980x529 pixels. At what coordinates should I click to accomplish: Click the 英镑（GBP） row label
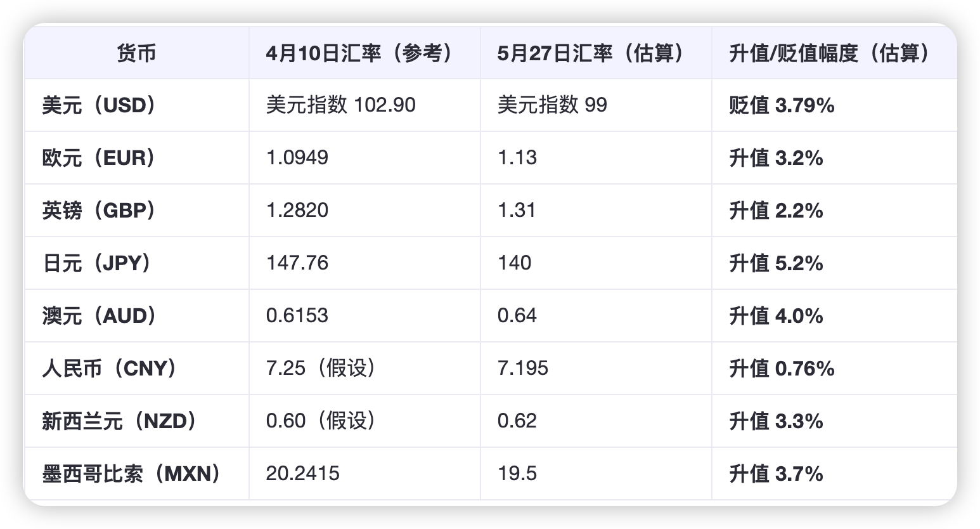pos(100,211)
